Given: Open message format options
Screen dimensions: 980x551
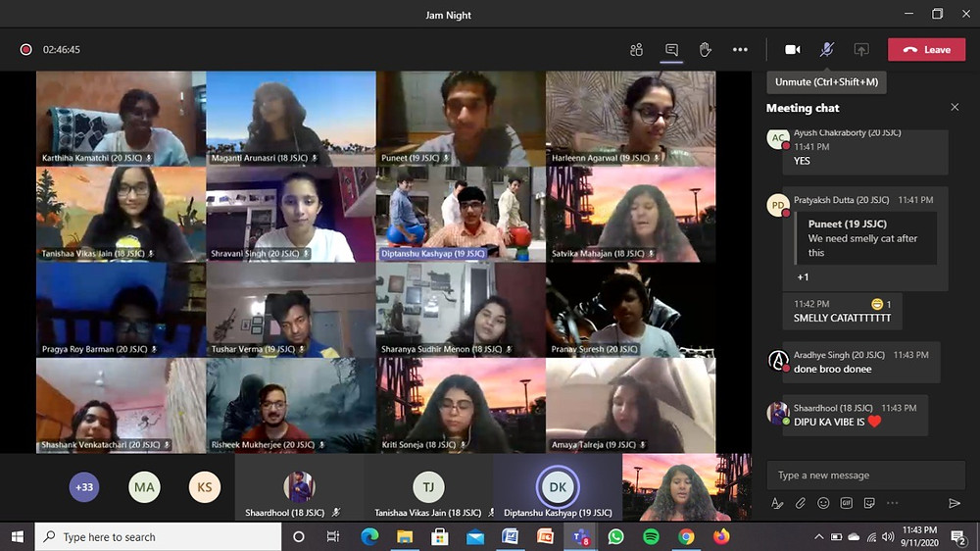Looking at the screenshot, I should pyautogui.click(x=777, y=503).
